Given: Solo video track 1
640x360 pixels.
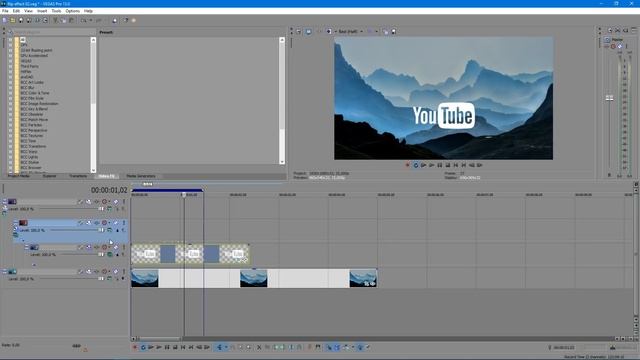Looking at the screenshot, I should (124, 202).
